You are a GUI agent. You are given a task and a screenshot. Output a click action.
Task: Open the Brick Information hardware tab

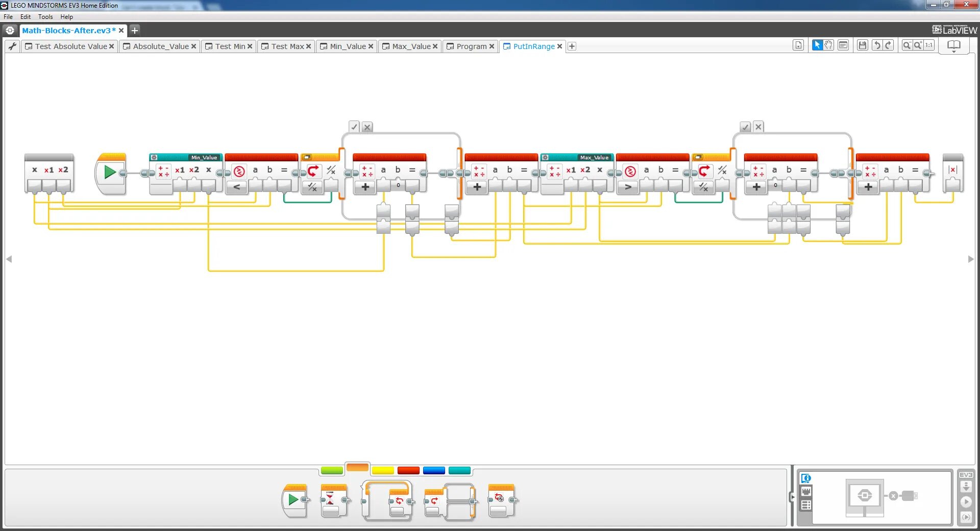[x=806, y=478]
